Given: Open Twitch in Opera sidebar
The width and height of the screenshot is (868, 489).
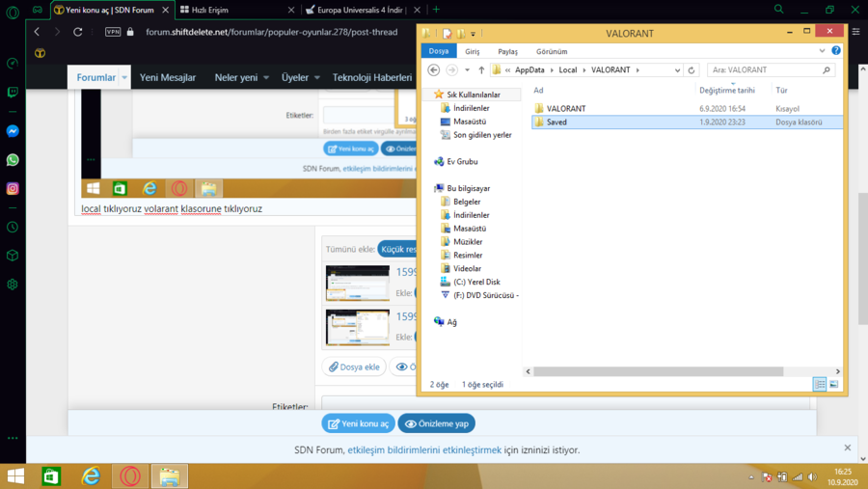Looking at the screenshot, I should 13,92.
